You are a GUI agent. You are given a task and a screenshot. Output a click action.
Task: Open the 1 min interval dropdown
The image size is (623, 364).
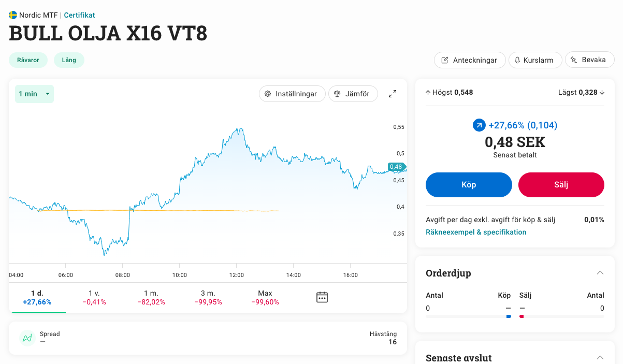click(x=34, y=94)
